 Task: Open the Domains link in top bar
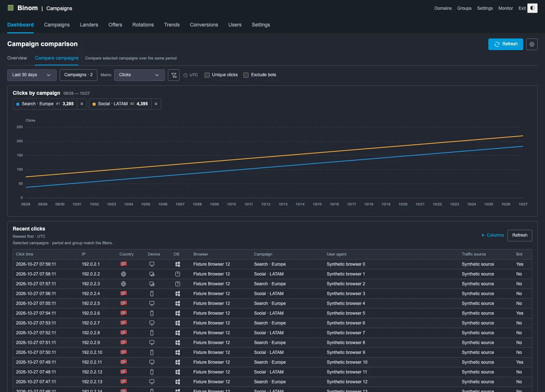pyautogui.click(x=443, y=8)
